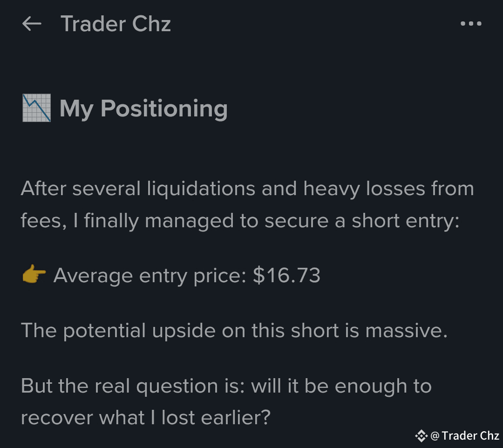
Task: Open the Trader Chz header title
Action: (116, 24)
